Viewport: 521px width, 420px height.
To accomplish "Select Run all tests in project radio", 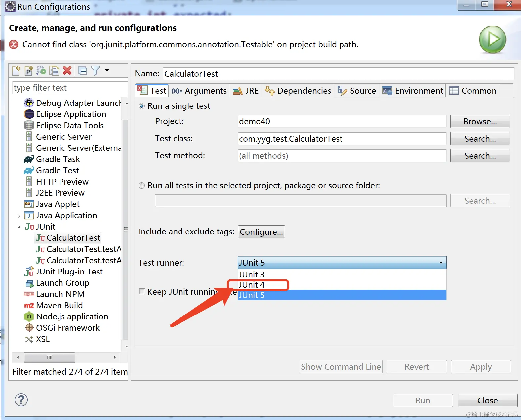I will [142, 186].
